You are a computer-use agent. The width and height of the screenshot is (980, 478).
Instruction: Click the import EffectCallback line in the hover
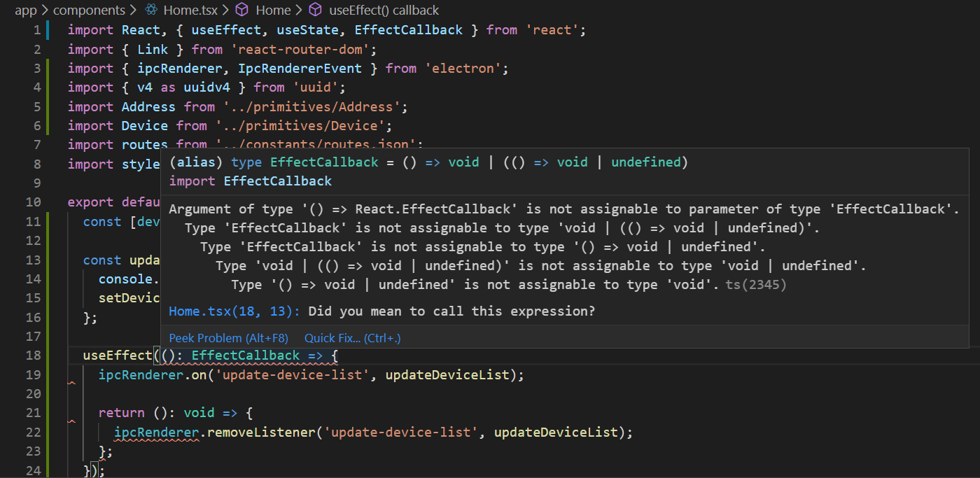pos(249,181)
